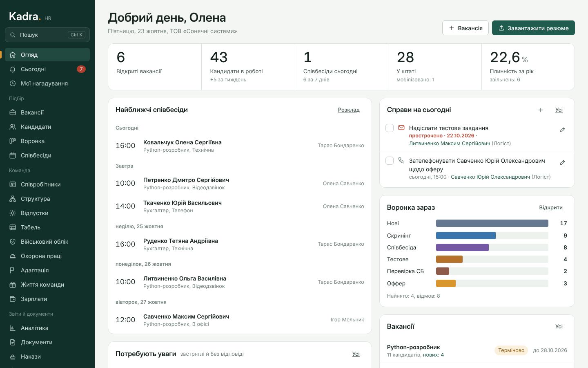
Task: Open Документи in sidebar
Action: click(47, 342)
